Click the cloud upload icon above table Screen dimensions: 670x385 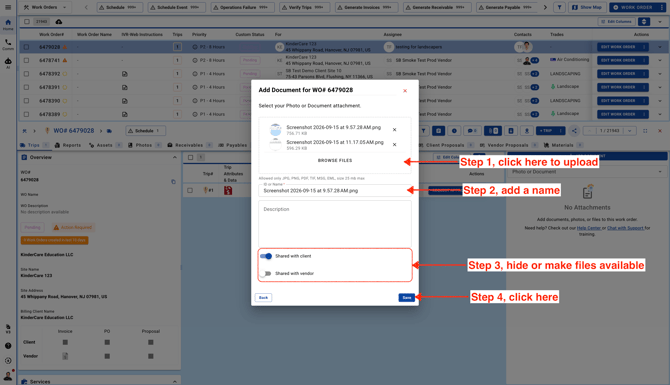(59, 21)
